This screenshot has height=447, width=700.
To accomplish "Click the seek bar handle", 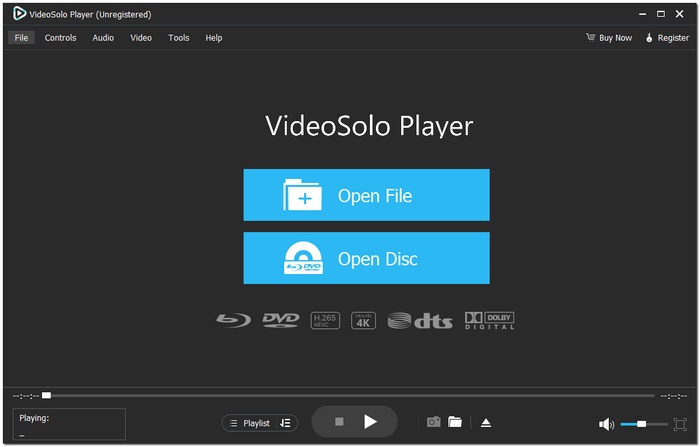I will [x=46, y=396].
